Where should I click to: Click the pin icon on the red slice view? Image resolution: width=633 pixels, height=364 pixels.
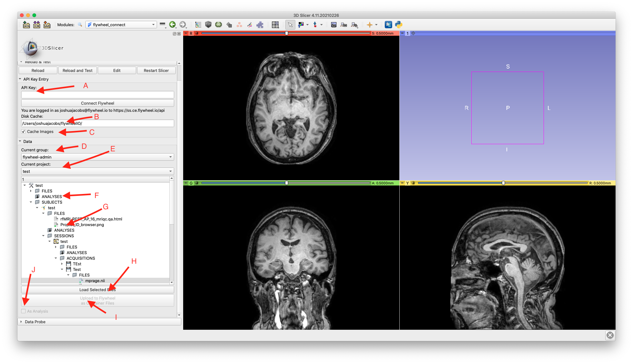186,33
